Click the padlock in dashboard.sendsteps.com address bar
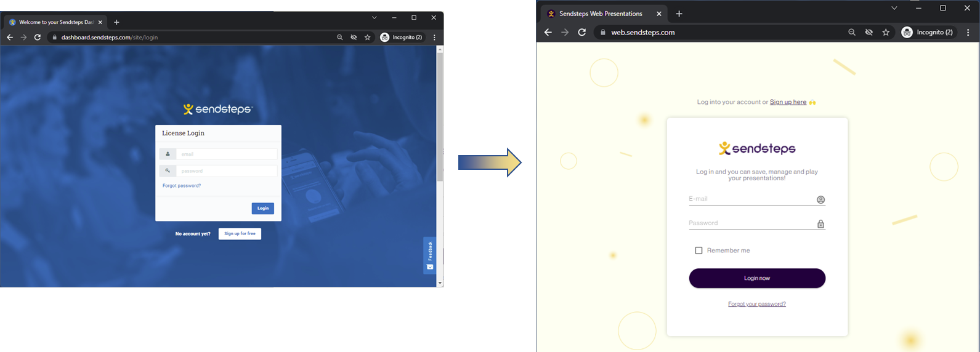 [x=55, y=38]
